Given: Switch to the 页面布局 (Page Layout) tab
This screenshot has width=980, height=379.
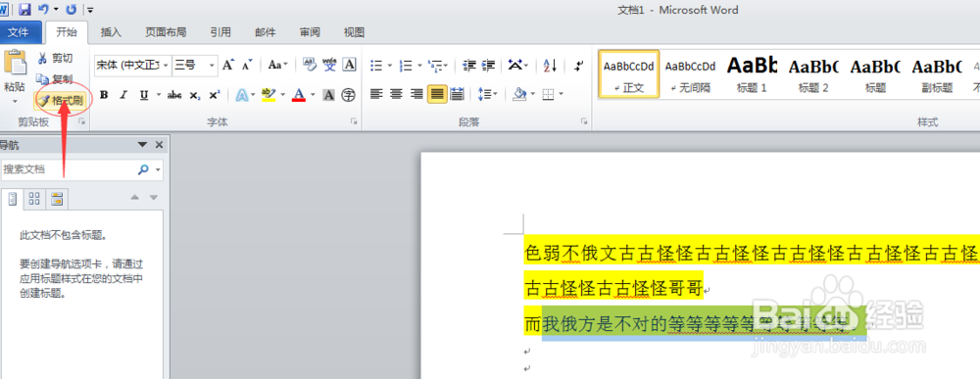Looking at the screenshot, I should pos(166,32).
